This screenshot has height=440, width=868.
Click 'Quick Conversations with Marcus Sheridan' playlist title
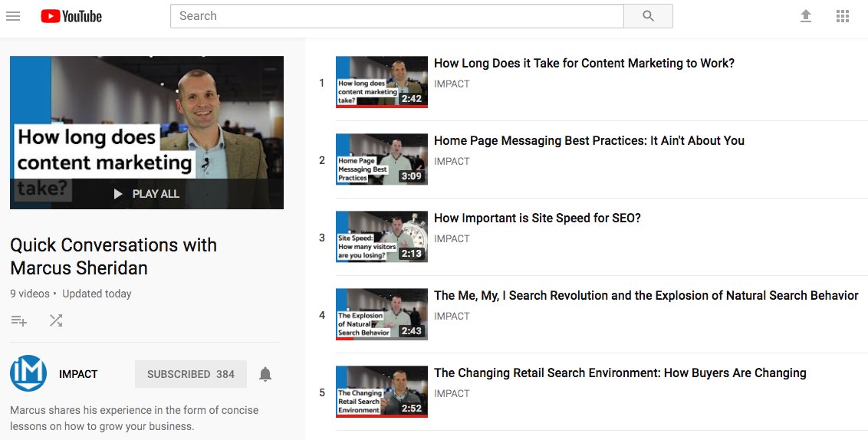point(113,256)
